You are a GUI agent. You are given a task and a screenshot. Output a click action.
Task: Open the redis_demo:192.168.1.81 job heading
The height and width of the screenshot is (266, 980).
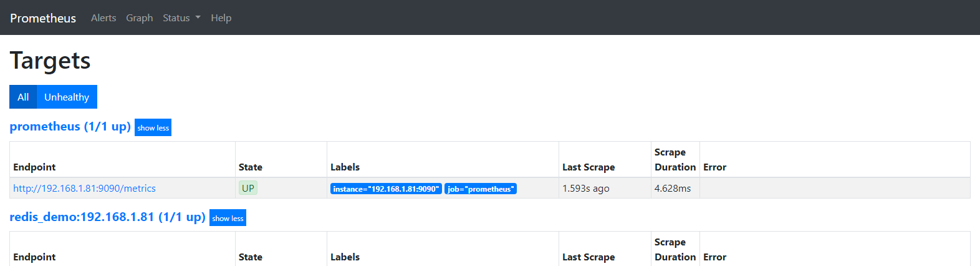107,217
